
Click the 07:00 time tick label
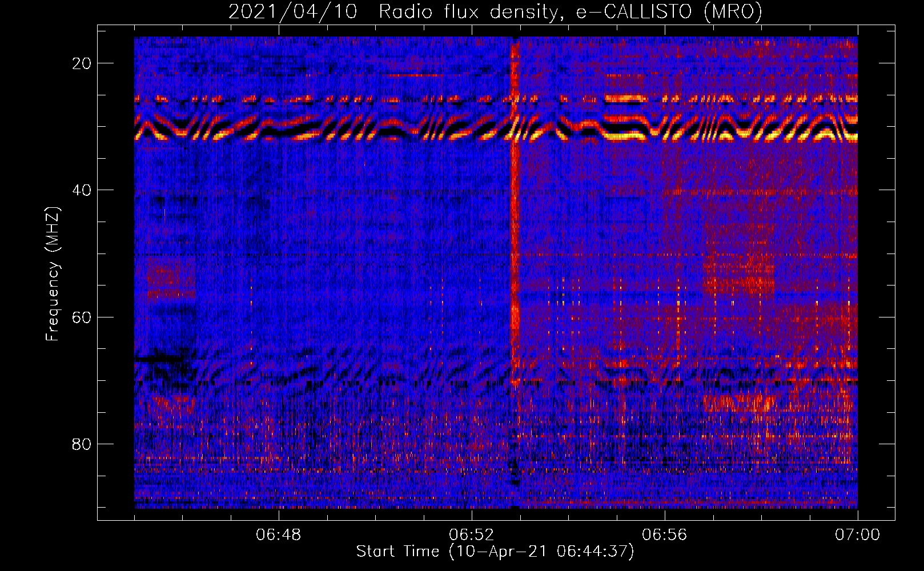click(858, 535)
